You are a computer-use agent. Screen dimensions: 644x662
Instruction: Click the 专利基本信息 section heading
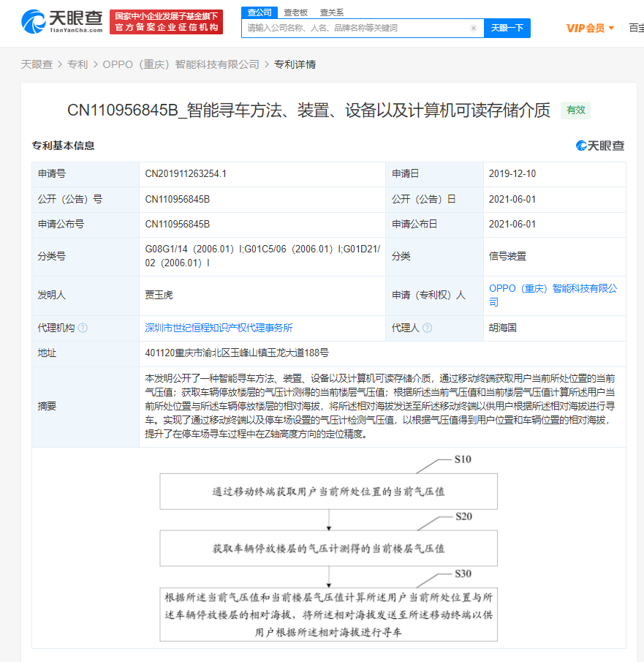tap(64, 146)
